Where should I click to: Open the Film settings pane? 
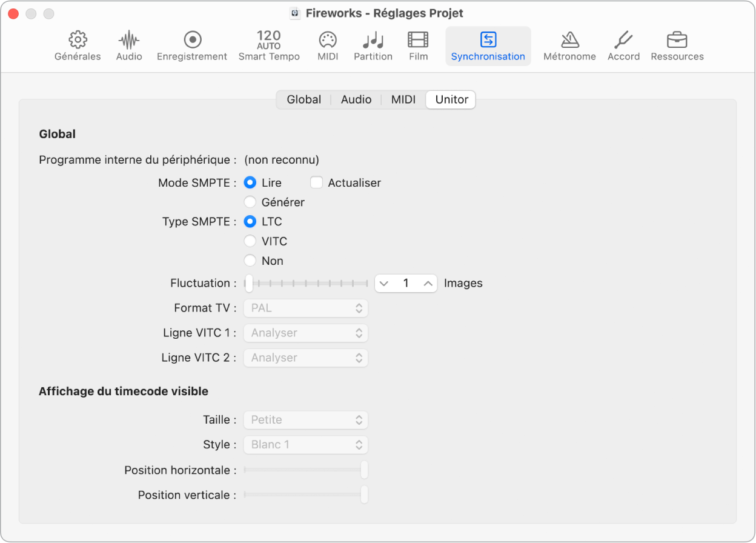pos(418,46)
